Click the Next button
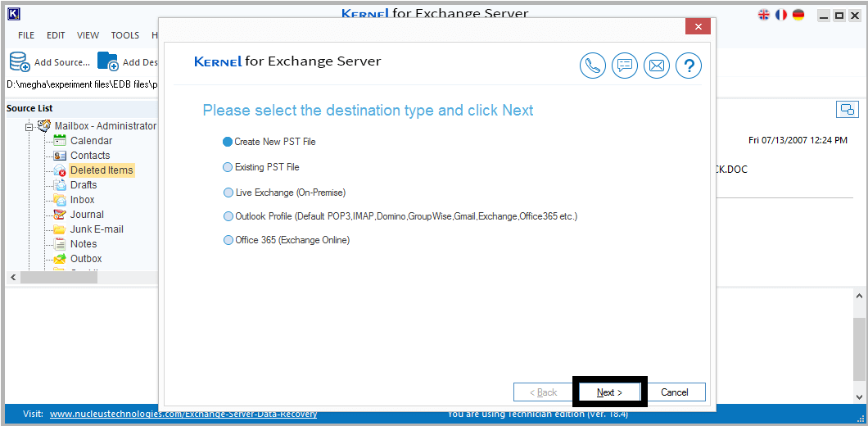 (609, 392)
